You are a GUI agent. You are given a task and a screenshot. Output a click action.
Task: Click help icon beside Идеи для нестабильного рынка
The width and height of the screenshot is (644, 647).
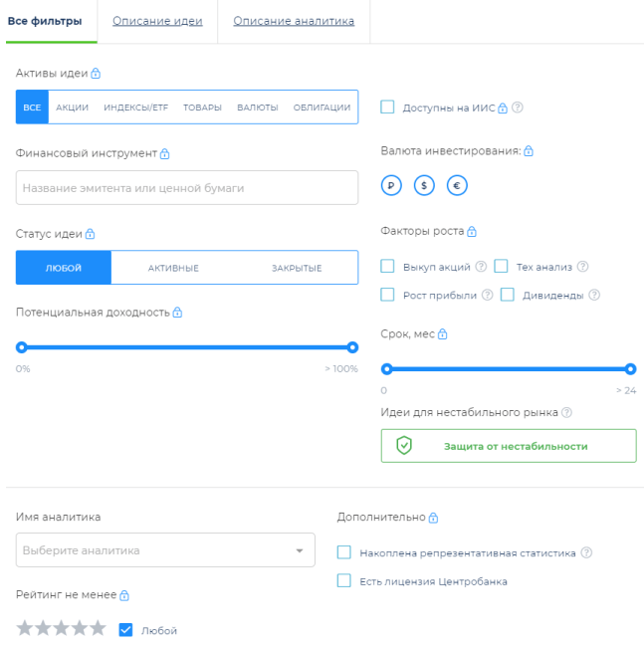point(566,413)
